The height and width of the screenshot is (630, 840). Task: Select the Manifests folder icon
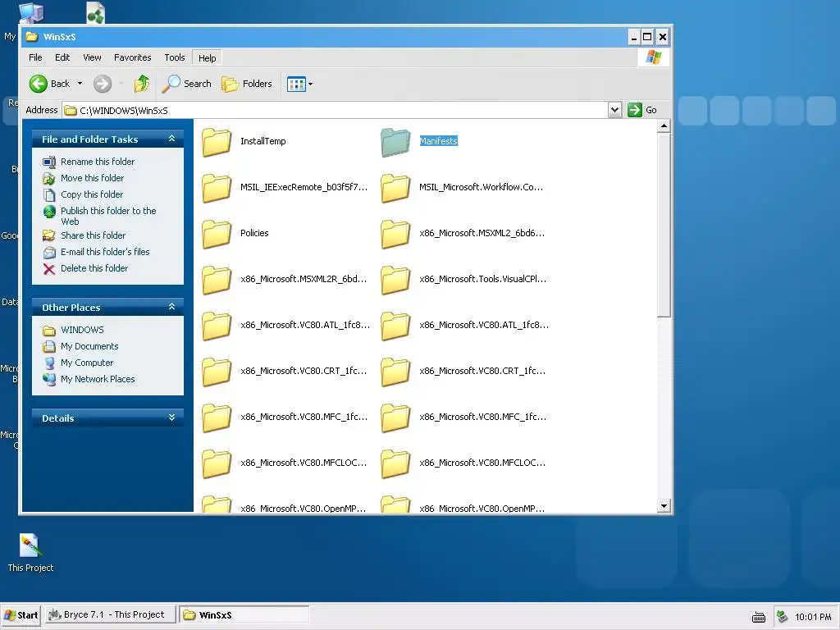point(395,141)
